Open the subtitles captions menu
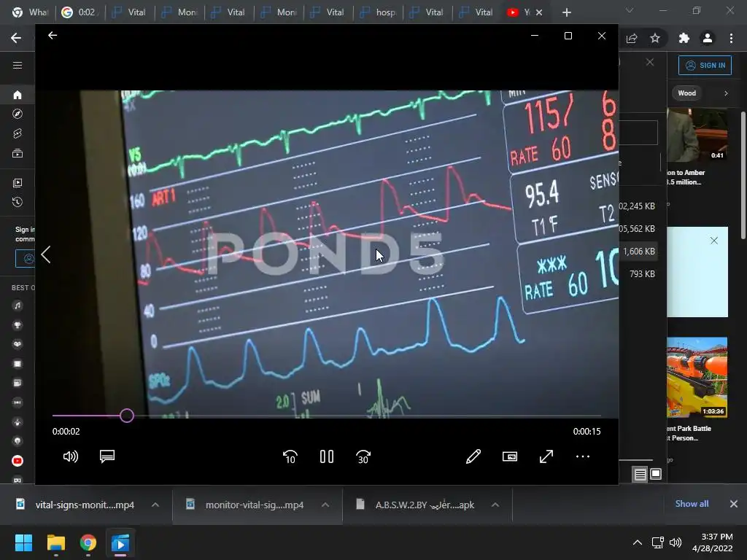The height and width of the screenshot is (560, 747). (107, 456)
